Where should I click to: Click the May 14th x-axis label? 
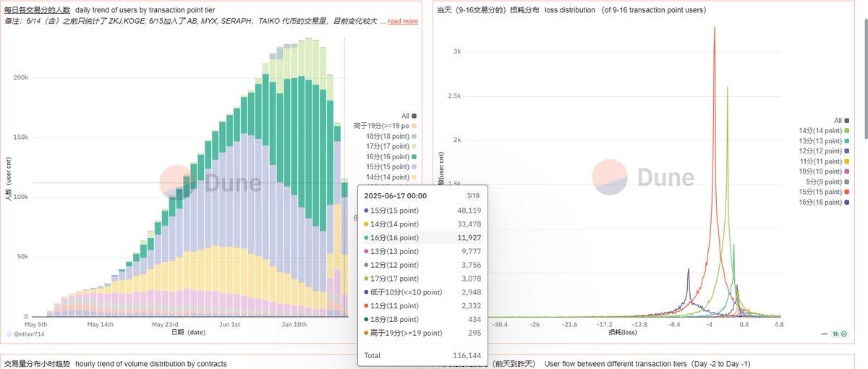(x=100, y=324)
